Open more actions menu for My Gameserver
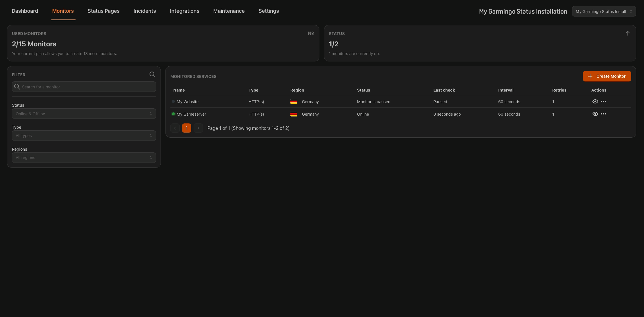 pyautogui.click(x=603, y=114)
